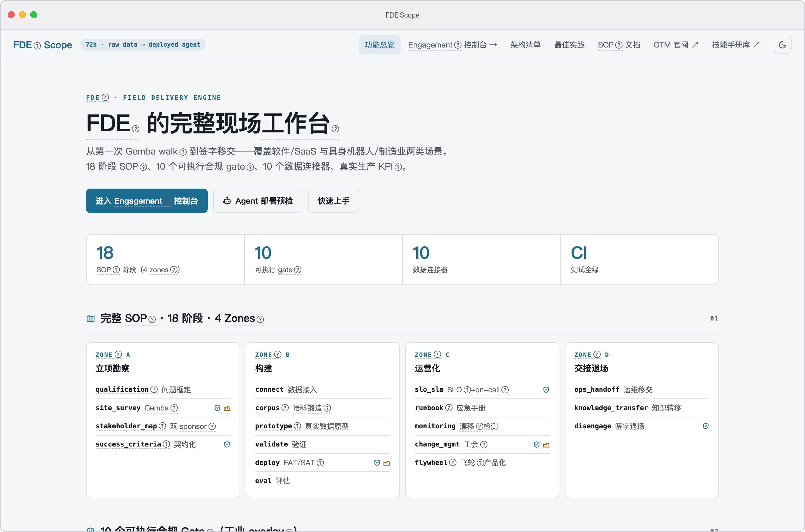Click the eval 评估 row

point(322,481)
